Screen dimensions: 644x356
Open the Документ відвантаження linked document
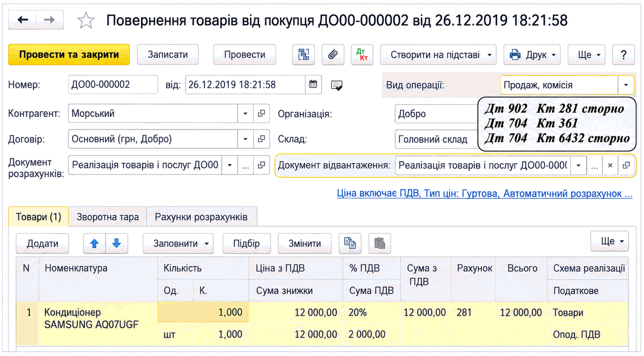pos(626,165)
